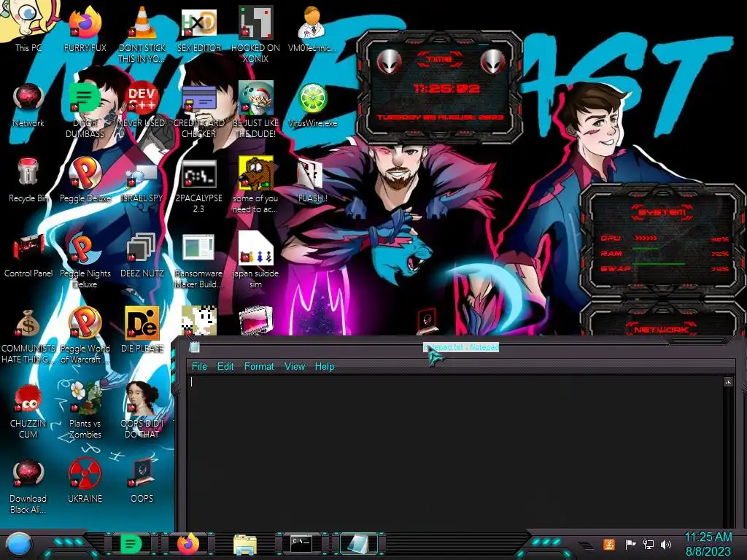Launch Firefox from the taskbar
747x560 pixels.
(x=188, y=544)
